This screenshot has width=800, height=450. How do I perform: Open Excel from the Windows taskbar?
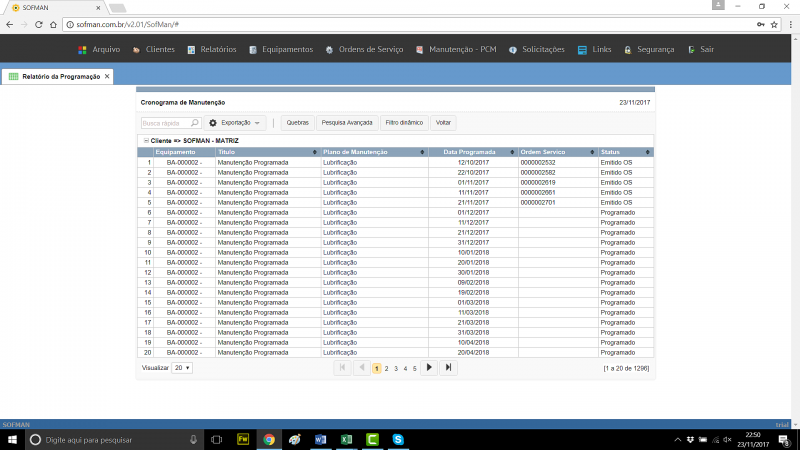pyautogui.click(x=346, y=439)
